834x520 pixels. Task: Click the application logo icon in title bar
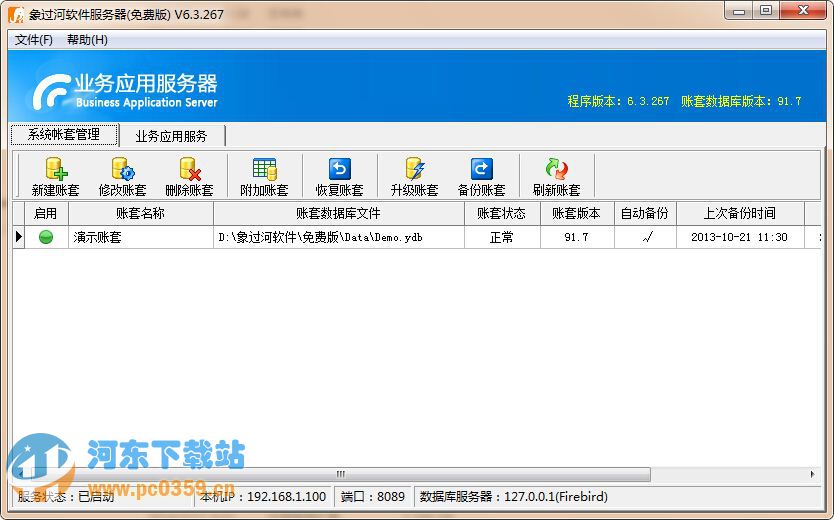point(16,14)
